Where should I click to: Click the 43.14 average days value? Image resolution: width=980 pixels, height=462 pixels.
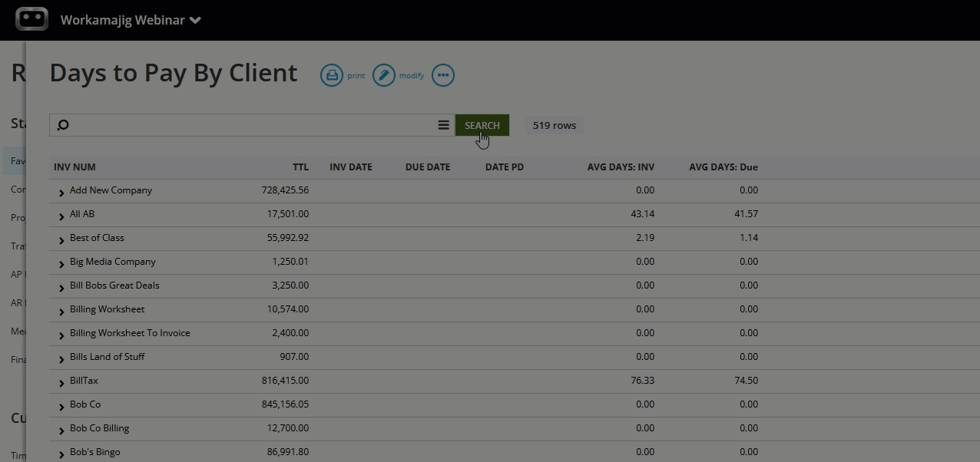(x=643, y=214)
